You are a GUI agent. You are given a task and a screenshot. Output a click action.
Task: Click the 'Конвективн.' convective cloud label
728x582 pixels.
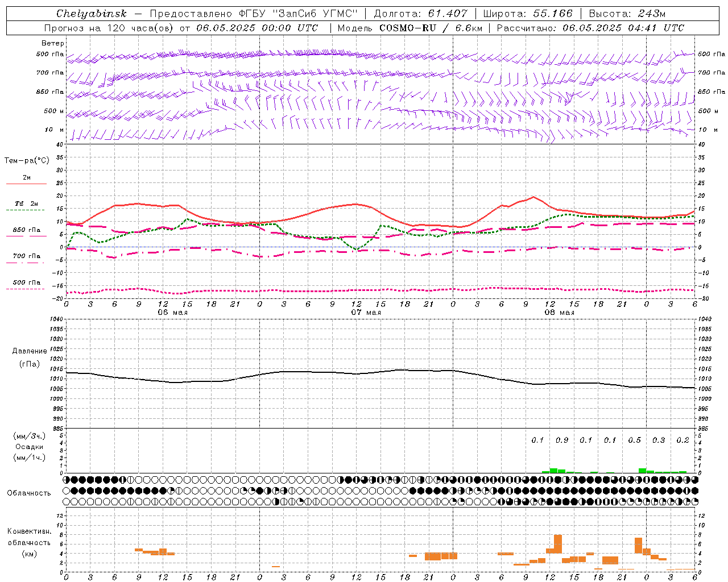[x=29, y=531]
